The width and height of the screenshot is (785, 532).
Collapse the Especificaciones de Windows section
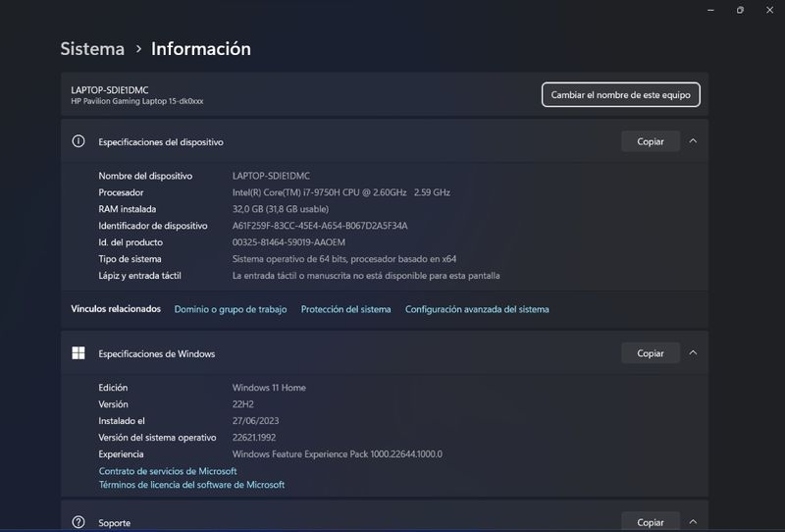[x=693, y=353]
